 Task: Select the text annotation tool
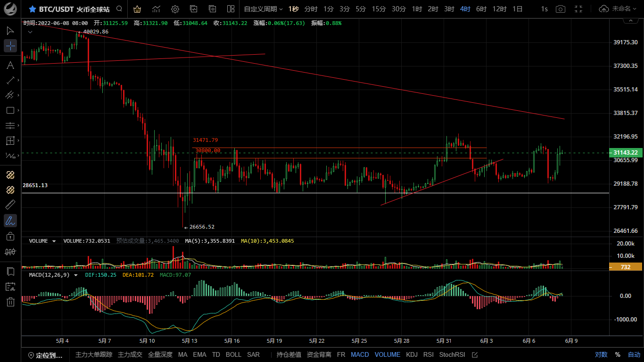coord(10,65)
